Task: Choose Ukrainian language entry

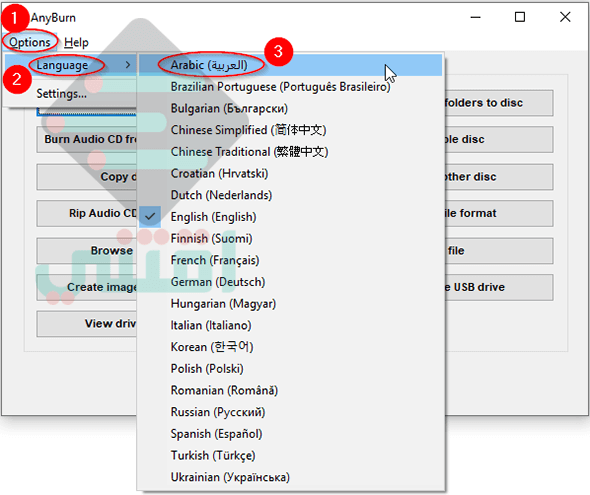Action: tap(290, 477)
